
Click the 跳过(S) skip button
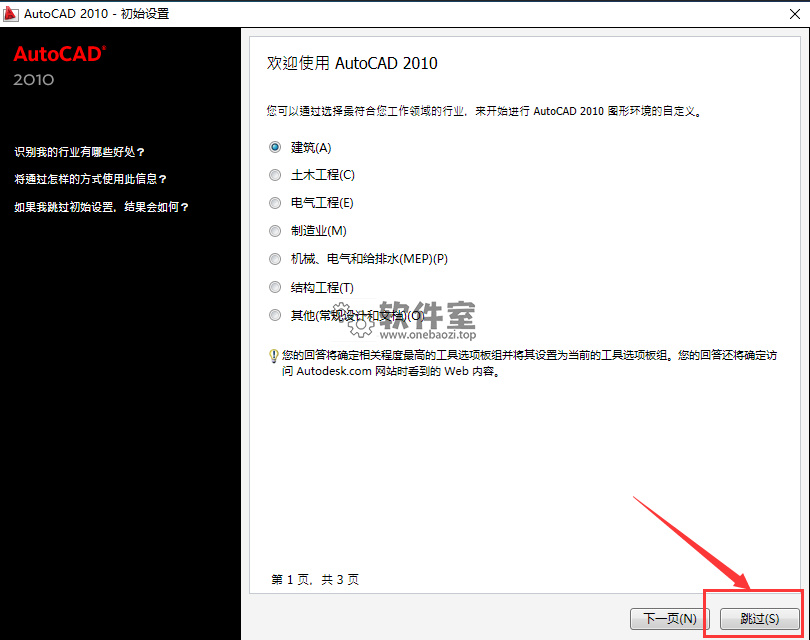coord(759,618)
